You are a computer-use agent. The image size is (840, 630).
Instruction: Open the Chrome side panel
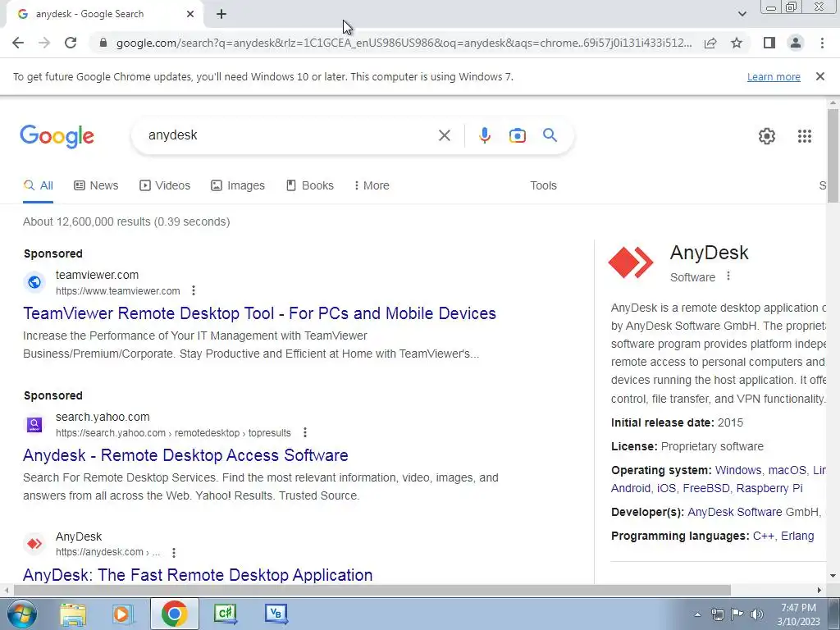click(769, 43)
